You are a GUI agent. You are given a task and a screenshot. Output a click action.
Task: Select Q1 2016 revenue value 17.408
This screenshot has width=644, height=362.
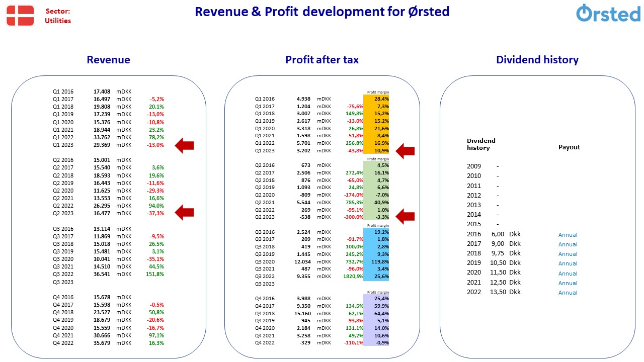point(102,92)
